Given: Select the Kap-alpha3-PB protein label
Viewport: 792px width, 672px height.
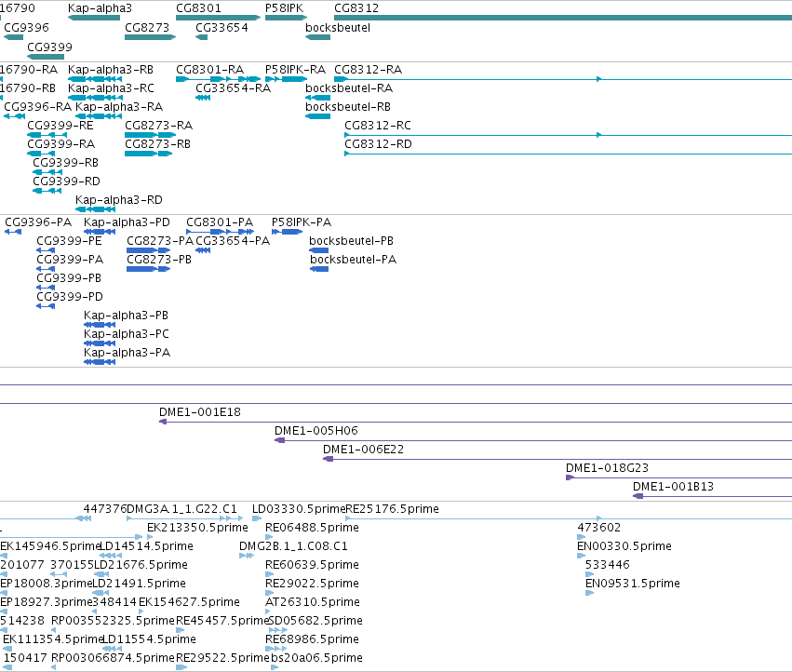Looking at the screenshot, I should click(x=127, y=315).
